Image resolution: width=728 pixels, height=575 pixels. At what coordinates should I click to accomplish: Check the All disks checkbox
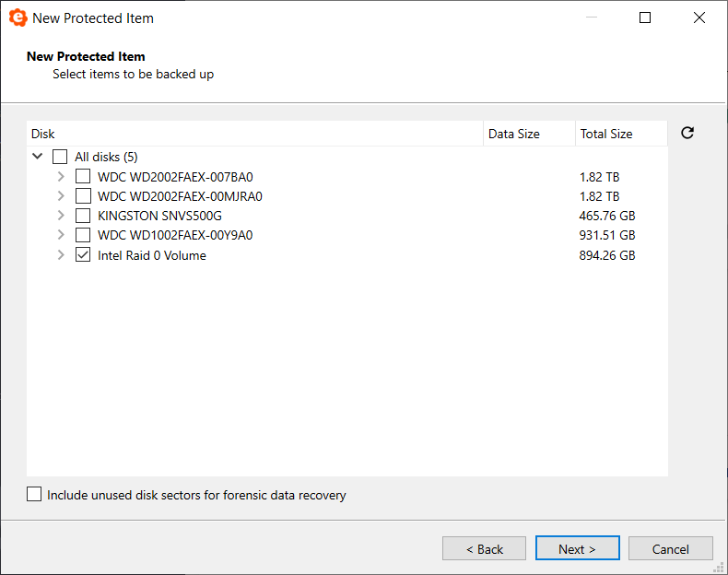pos(60,157)
